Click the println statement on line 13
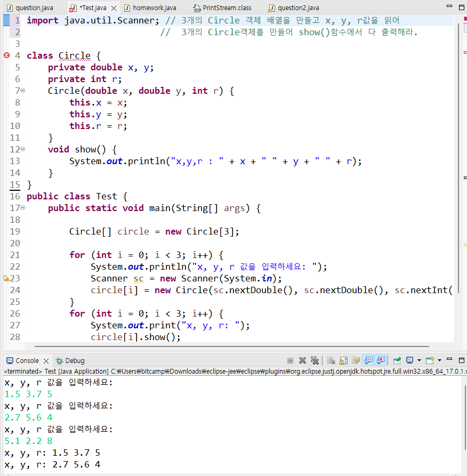This screenshot has width=467, height=476. 215,161
